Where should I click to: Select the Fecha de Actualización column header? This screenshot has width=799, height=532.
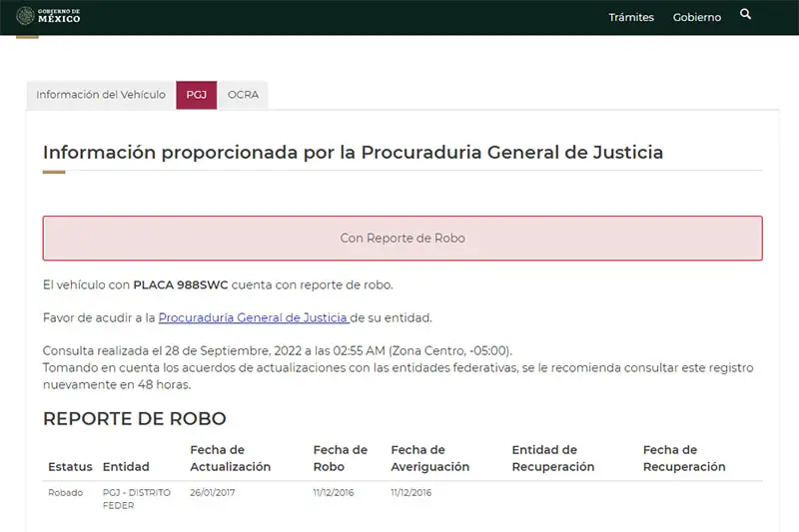[230, 458]
